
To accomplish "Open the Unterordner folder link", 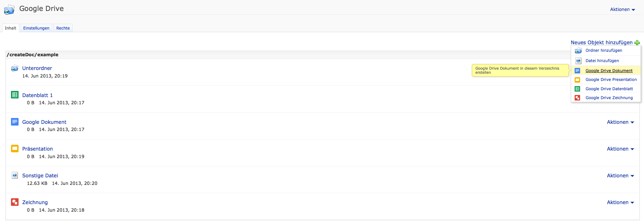I will pos(37,68).
